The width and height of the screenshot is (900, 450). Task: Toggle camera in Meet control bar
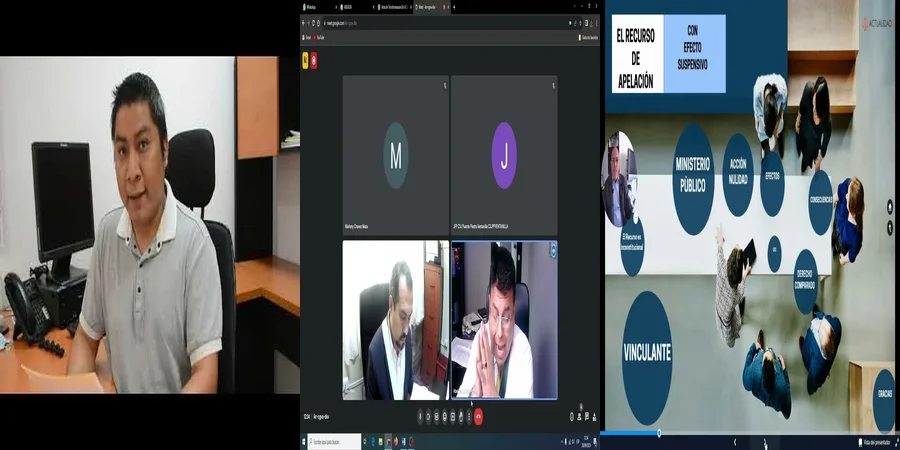pos(428,417)
